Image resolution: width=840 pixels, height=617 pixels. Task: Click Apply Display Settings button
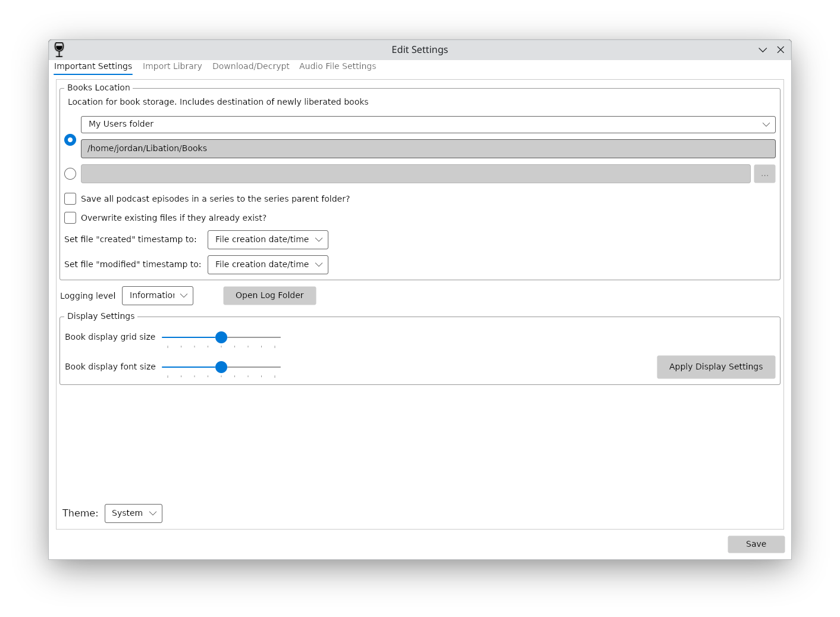click(716, 367)
